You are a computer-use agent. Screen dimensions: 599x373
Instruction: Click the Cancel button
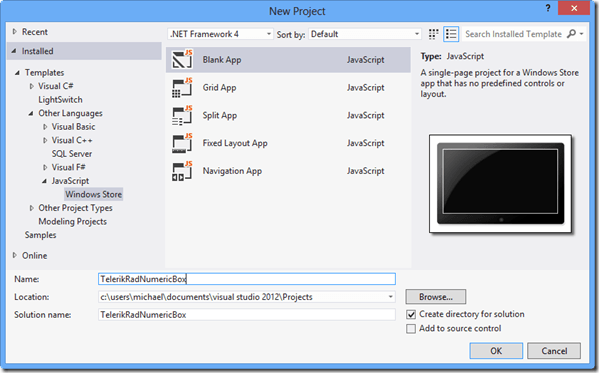pos(554,351)
